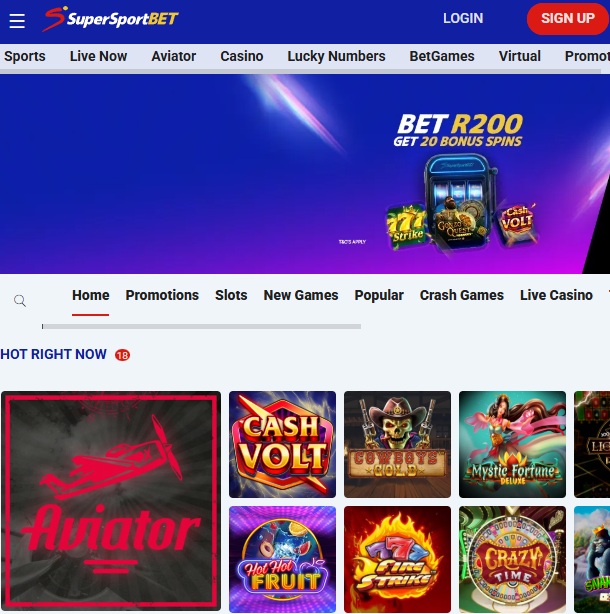Select the Crash Games tab
The height and width of the screenshot is (614, 610).
[462, 295]
